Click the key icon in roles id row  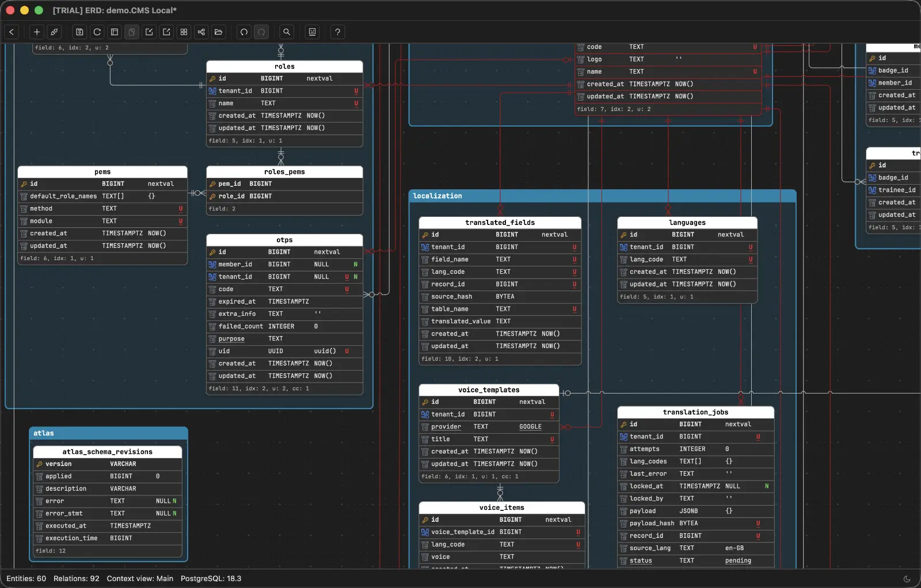(212, 79)
